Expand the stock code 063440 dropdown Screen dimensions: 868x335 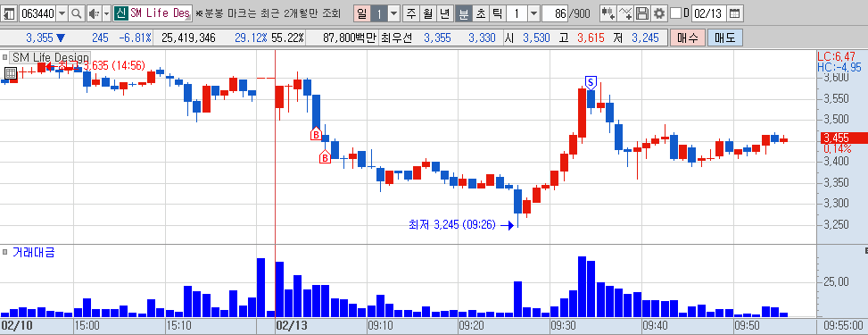(x=62, y=13)
